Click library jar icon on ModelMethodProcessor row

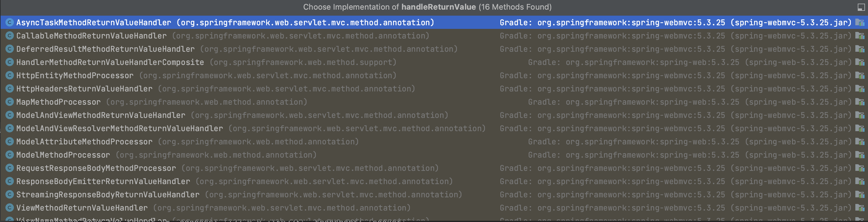[x=860, y=155]
